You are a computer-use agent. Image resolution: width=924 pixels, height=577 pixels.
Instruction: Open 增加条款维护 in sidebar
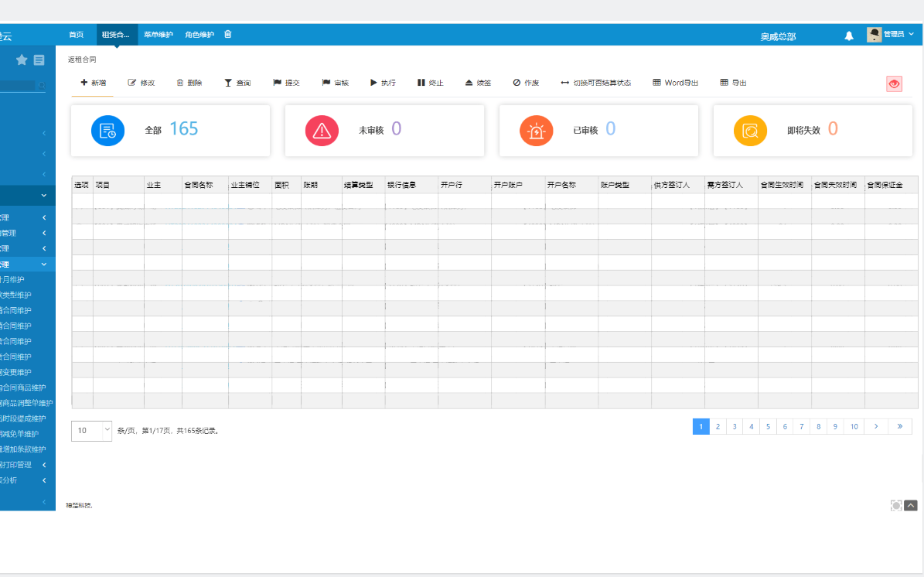point(23,449)
